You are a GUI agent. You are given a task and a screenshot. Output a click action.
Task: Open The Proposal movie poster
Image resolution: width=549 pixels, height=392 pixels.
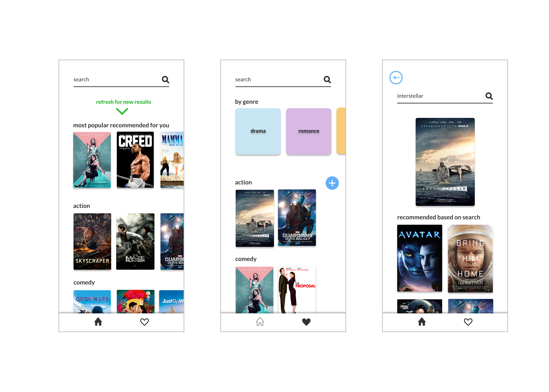297,290
